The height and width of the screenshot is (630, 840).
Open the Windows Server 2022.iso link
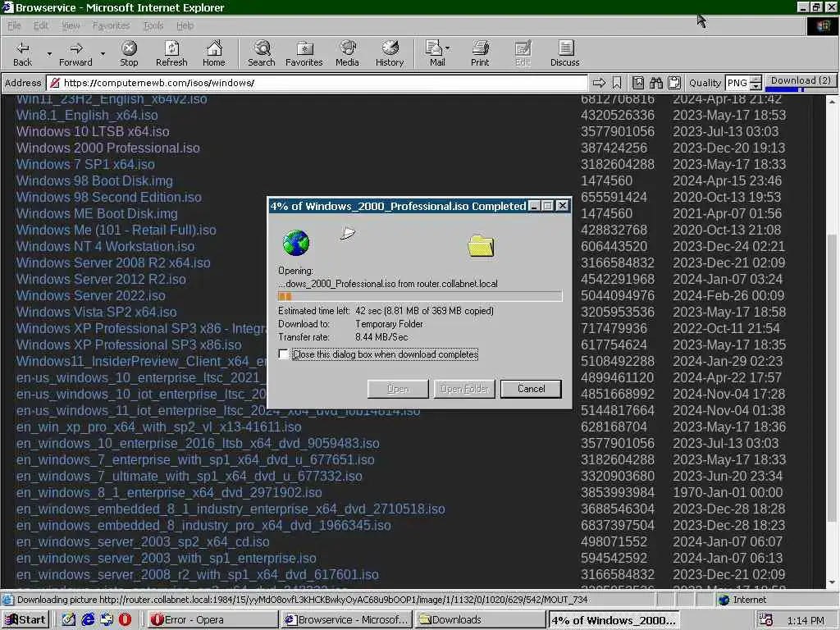point(90,295)
